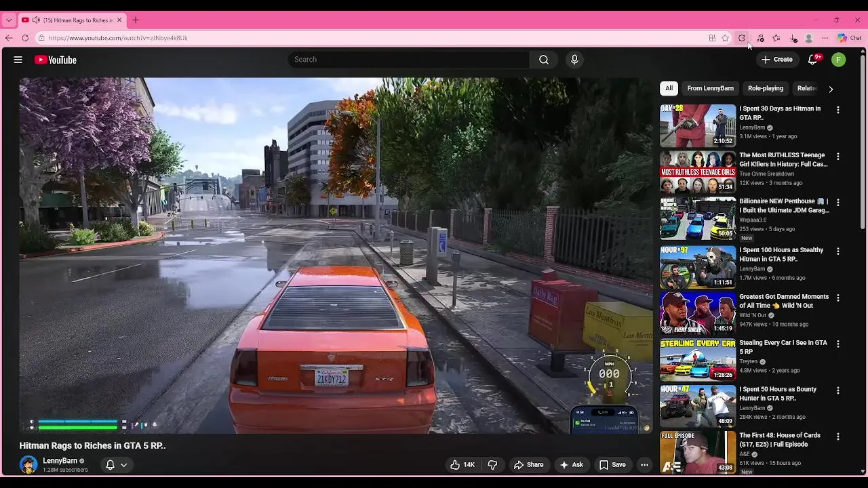Start voice search with the microphone

coord(574,60)
